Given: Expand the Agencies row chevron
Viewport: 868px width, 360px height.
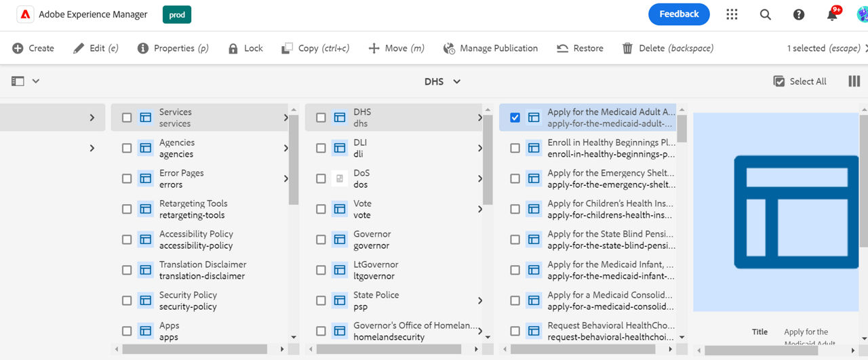Looking at the screenshot, I should (x=285, y=148).
